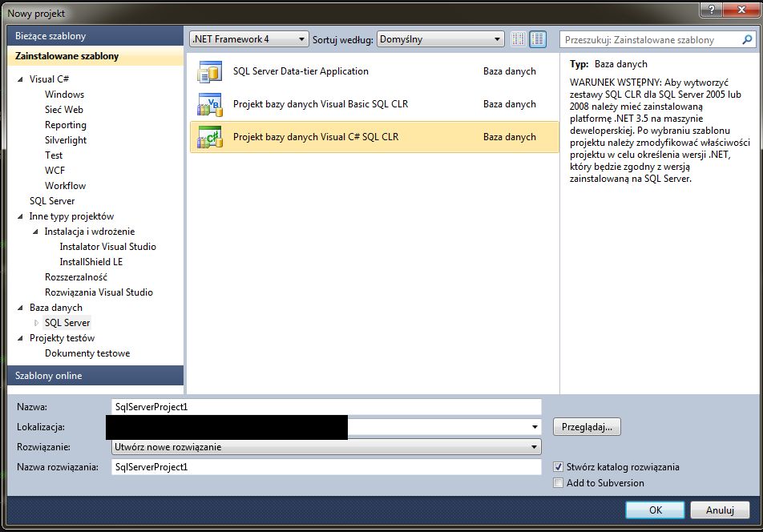Viewport: 763px width, 532px height.
Task: Collapse Instalacja i wdrożenie node
Action: coord(35,232)
